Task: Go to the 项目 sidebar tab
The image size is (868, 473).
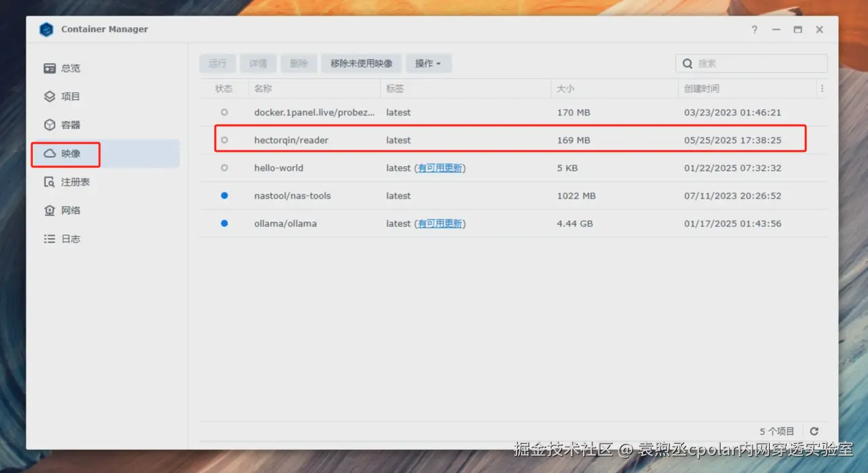Action: [106, 97]
